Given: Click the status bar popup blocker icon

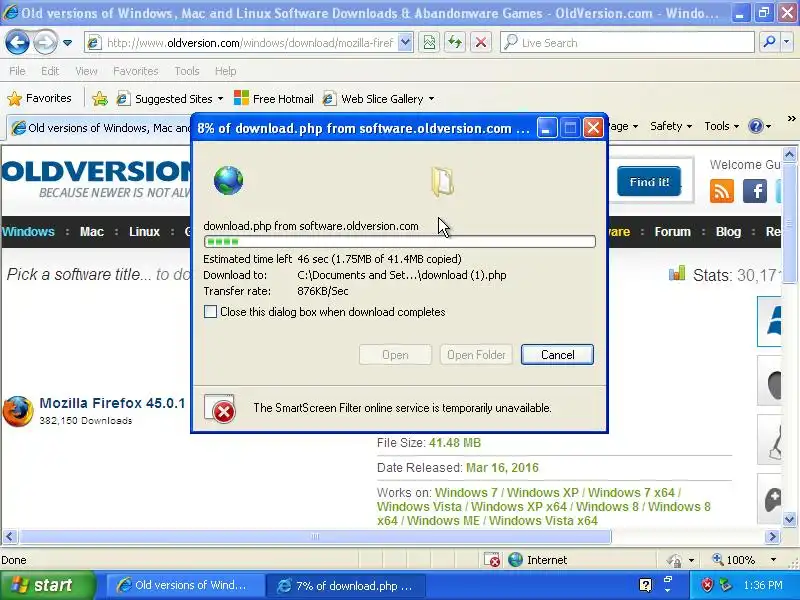Looking at the screenshot, I should [492, 560].
